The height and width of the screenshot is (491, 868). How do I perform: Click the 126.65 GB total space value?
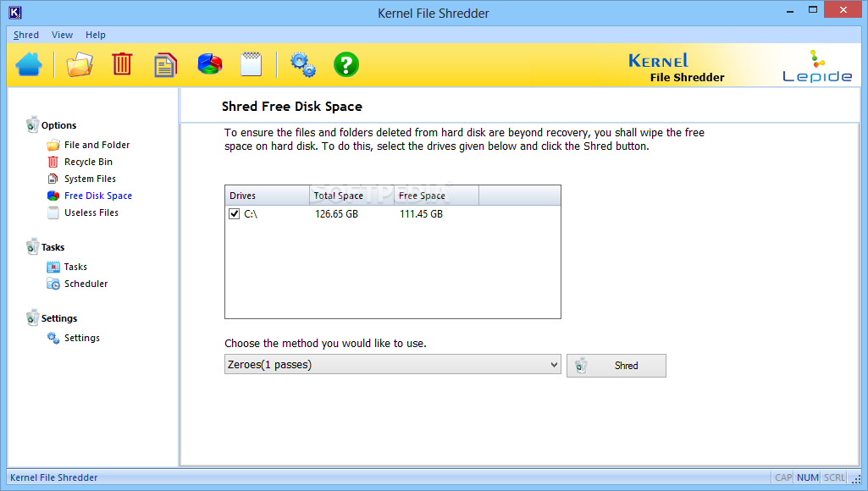tap(336, 213)
